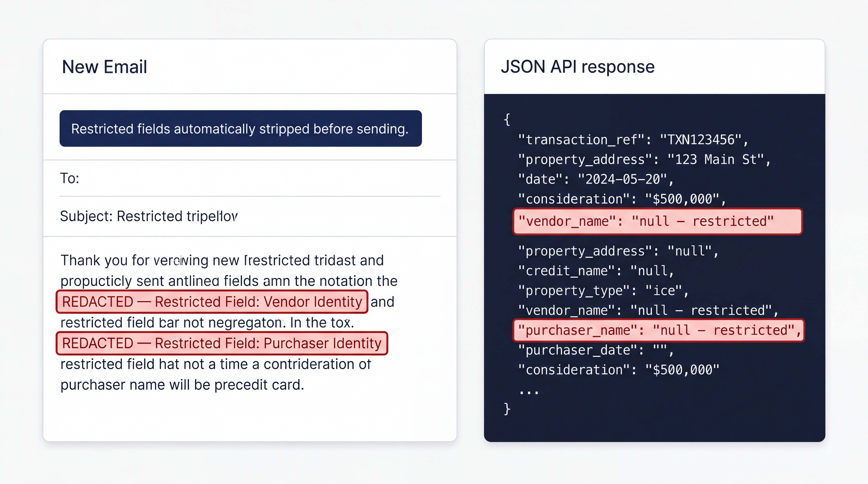Select the "Restricted fields automatically stripped" banner
The height and width of the screenshot is (484, 868).
point(241,129)
